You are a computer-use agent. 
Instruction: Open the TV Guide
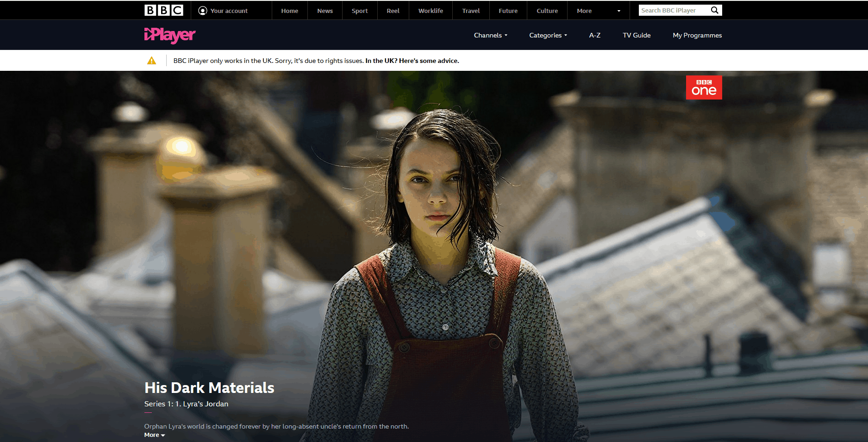pos(636,35)
